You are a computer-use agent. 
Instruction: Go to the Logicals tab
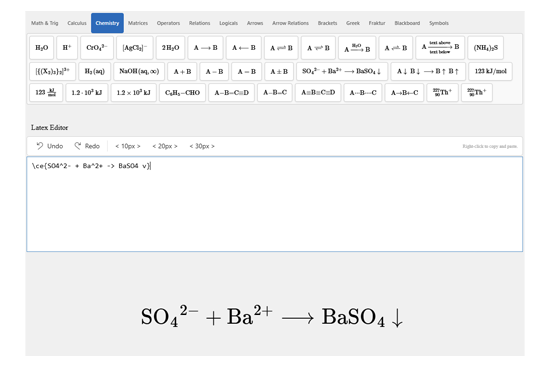point(228,23)
